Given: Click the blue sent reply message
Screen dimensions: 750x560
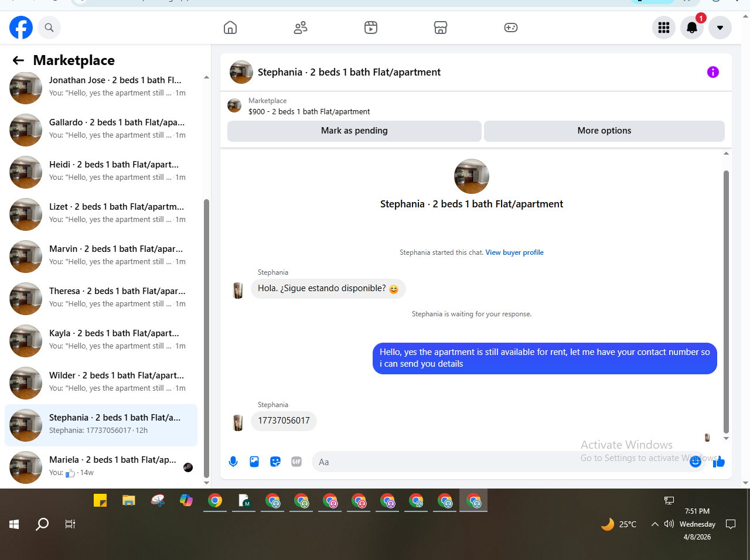Looking at the screenshot, I should pos(545,358).
